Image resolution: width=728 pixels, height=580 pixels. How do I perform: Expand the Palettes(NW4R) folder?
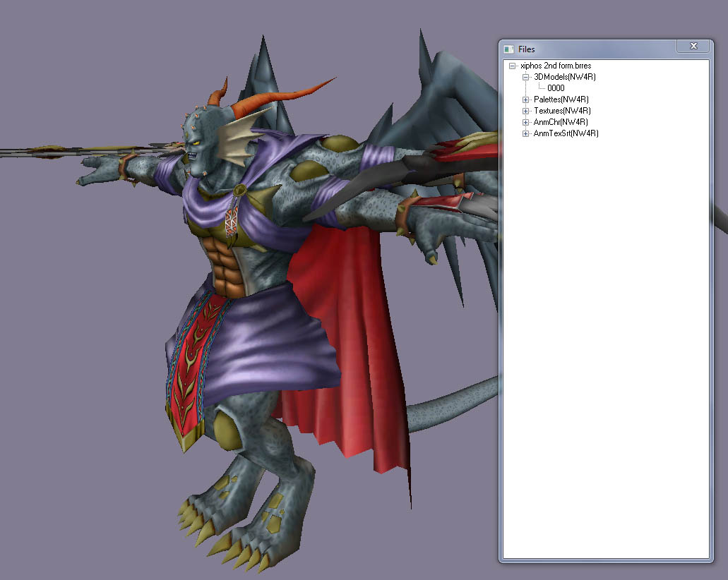[525, 99]
